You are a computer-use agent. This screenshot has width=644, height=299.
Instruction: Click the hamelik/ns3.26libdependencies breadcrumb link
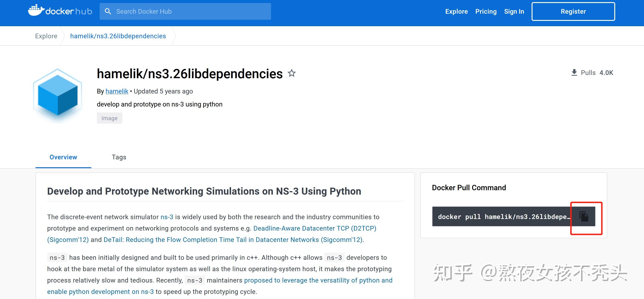coord(118,36)
